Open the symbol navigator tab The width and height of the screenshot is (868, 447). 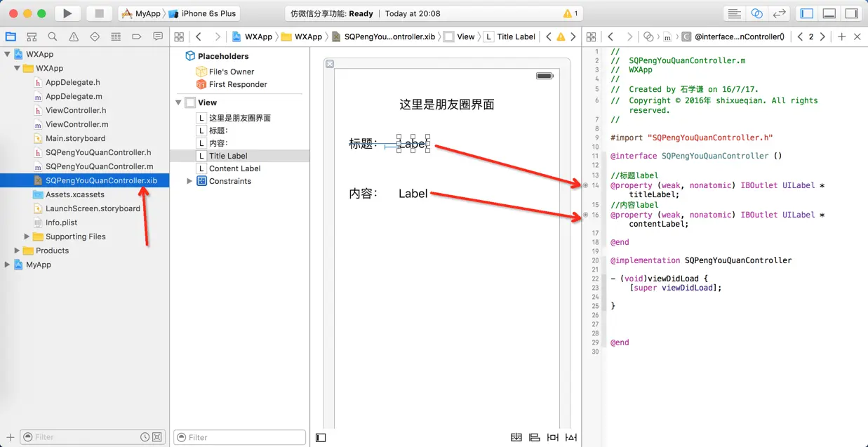32,37
